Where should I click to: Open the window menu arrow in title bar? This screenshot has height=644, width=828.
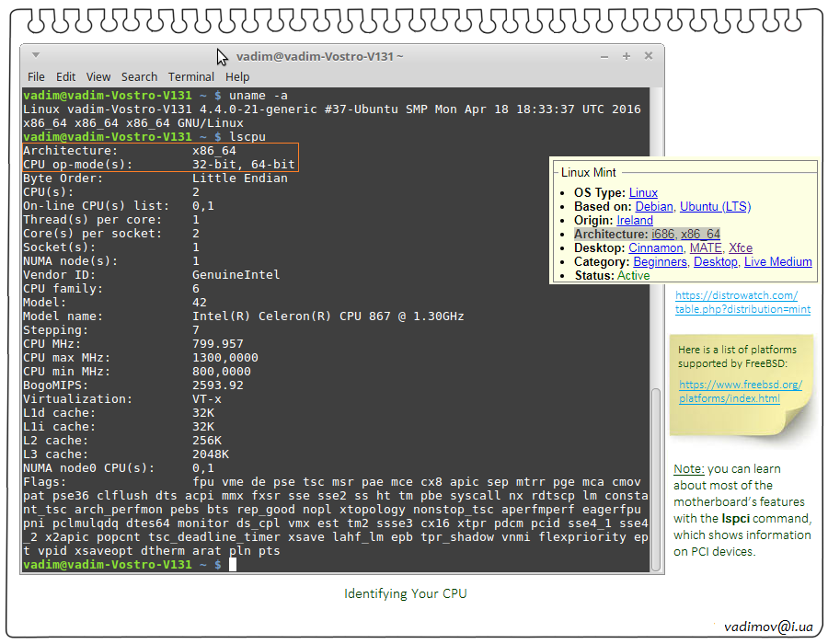click(36, 56)
